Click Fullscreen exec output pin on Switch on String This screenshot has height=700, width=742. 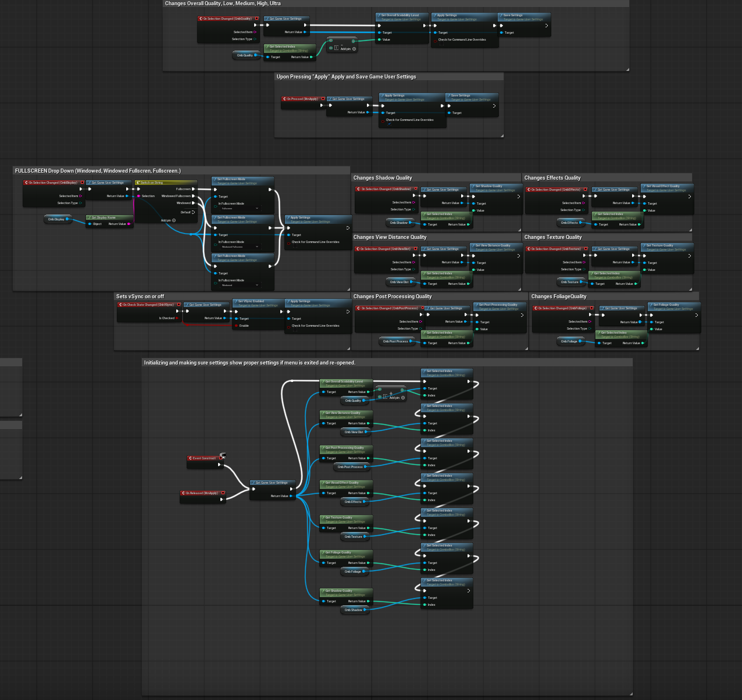(x=194, y=189)
